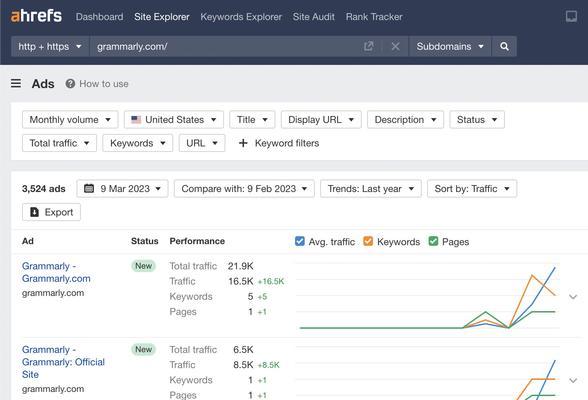Screen dimensions: 588x400
Task: Open Compare with: 9 Feb 2023 dropdown
Action: coord(244,189)
